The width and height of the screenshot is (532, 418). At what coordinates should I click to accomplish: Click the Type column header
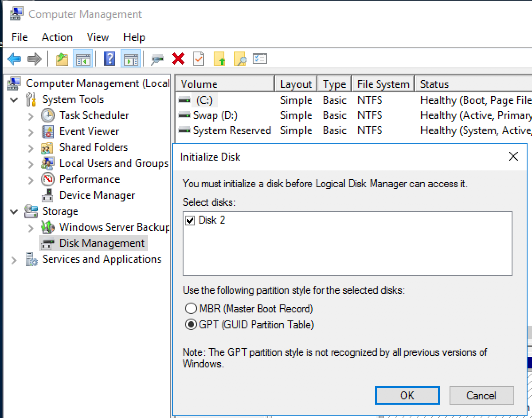click(334, 84)
